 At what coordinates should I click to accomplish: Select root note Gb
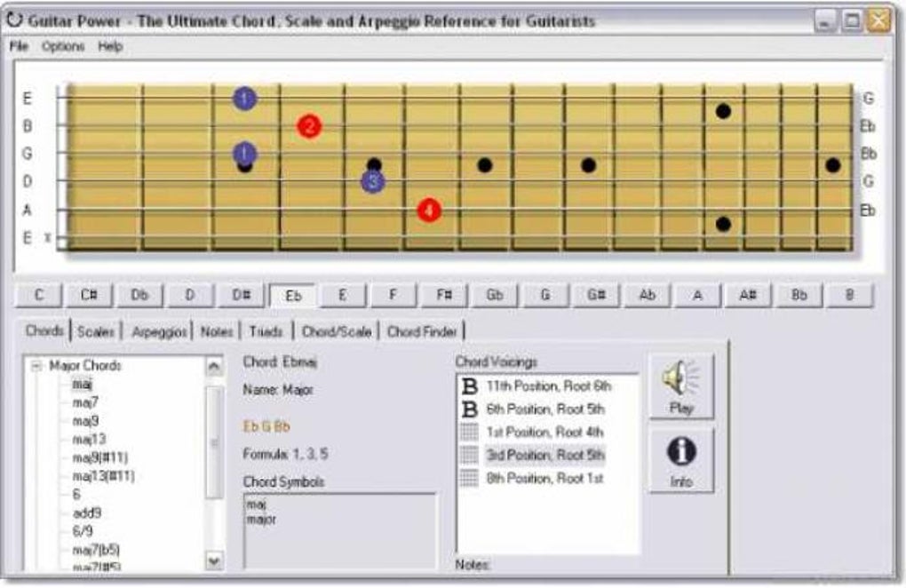(495, 295)
